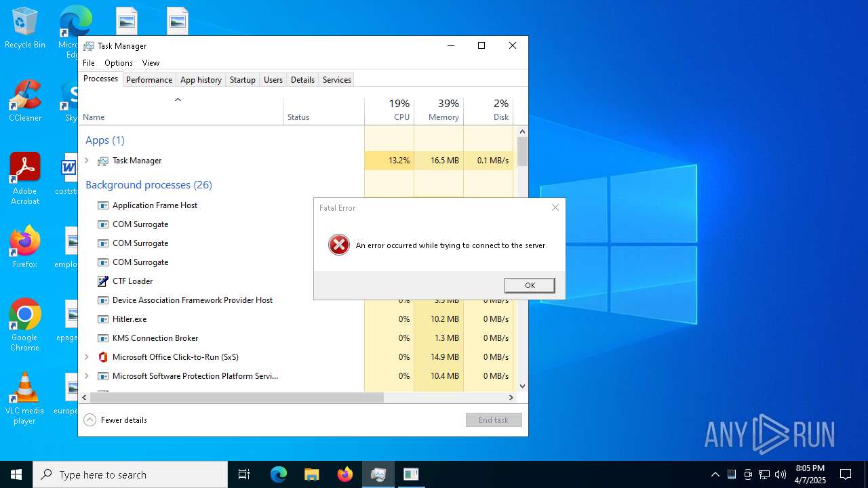This screenshot has width=868, height=488.
Task: Open the Adobe Acrobat desktop shortcut
Action: (x=24, y=178)
